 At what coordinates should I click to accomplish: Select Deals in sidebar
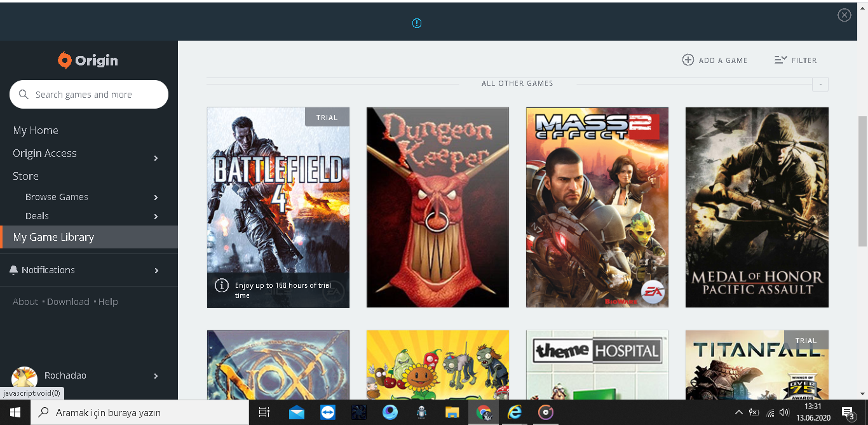click(x=37, y=216)
